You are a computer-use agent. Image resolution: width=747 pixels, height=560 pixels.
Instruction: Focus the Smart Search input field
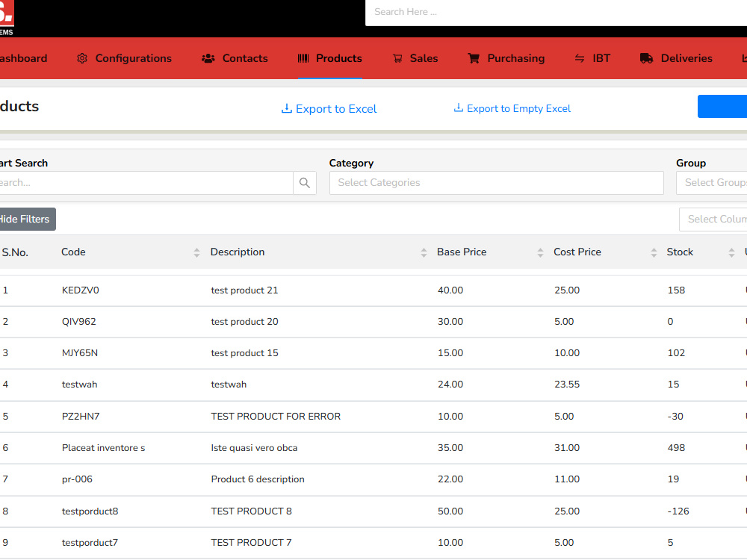[x=146, y=183]
